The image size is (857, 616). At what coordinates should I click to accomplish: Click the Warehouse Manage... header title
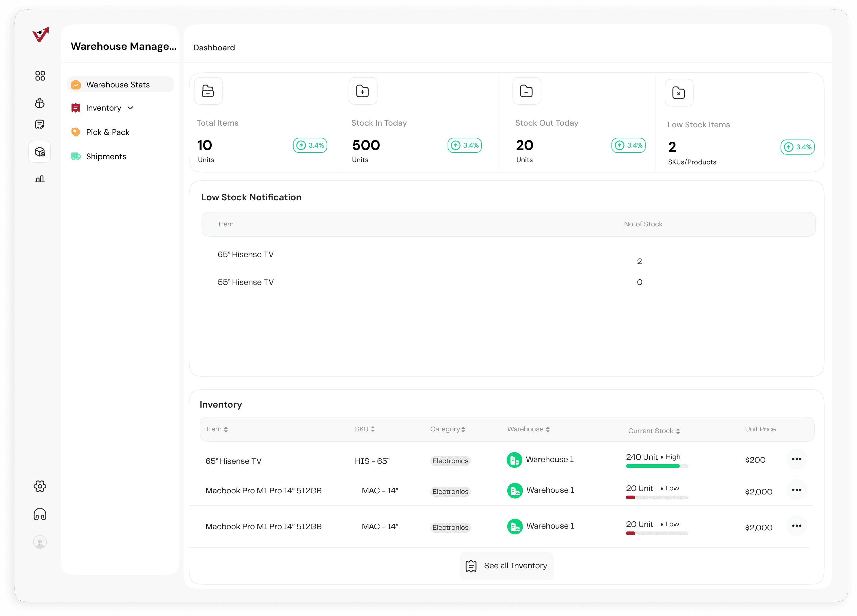(x=124, y=46)
